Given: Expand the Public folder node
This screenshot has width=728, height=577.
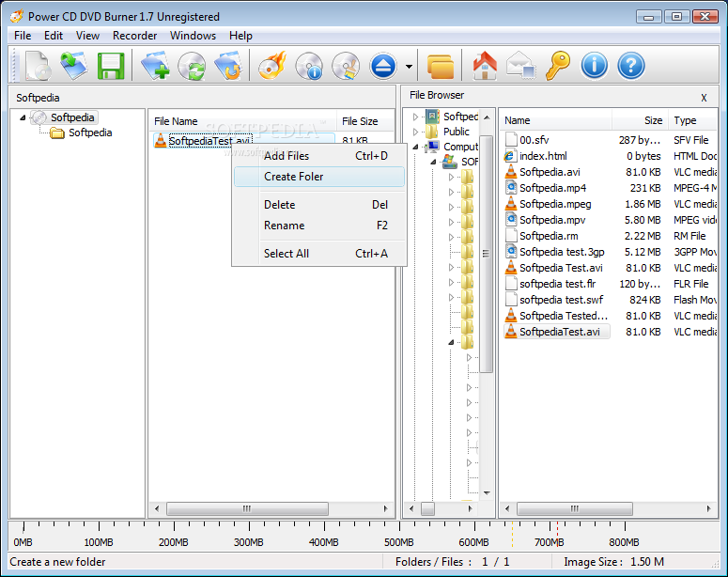Looking at the screenshot, I should point(415,132).
